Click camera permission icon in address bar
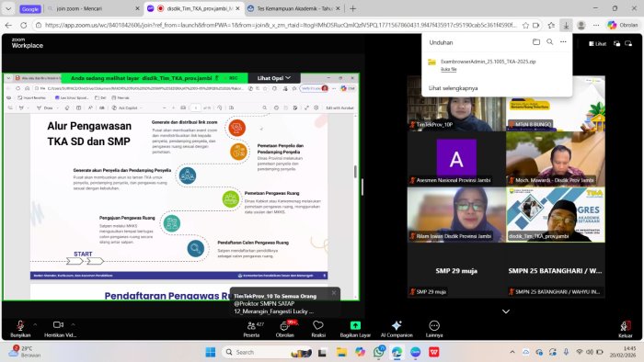The width and height of the screenshot is (644, 362). pyautogui.click(x=536, y=26)
